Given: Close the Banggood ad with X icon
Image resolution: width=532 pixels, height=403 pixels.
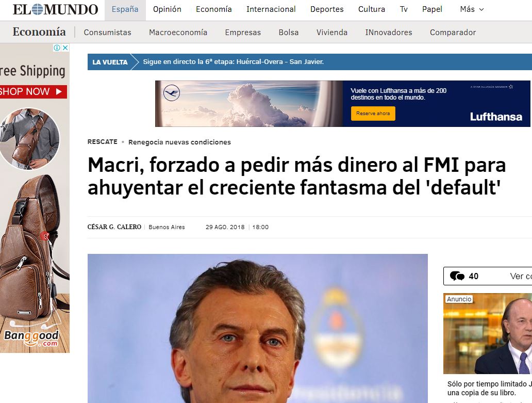Looking at the screenshot, I should 65,48.
